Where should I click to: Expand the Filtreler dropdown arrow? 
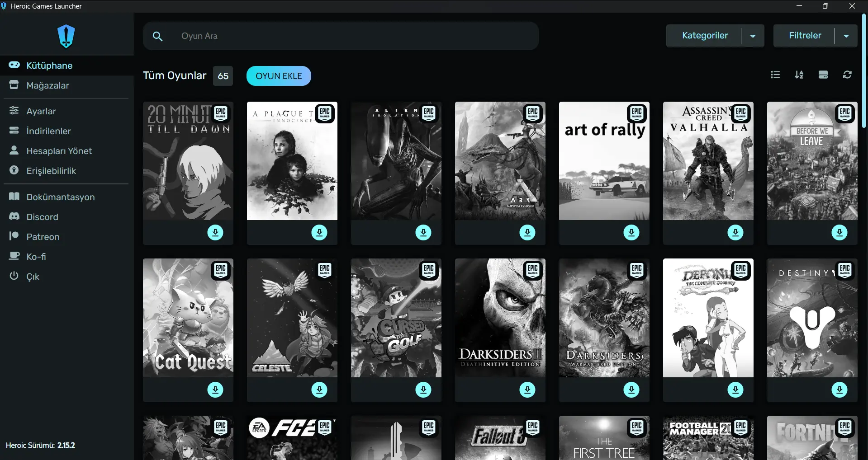coord(846,36)
